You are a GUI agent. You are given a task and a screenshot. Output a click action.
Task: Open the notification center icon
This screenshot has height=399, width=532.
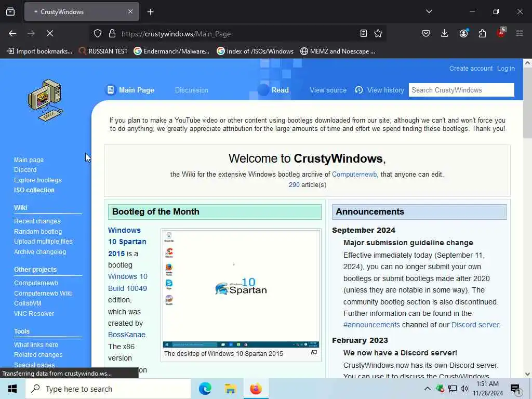515,389
